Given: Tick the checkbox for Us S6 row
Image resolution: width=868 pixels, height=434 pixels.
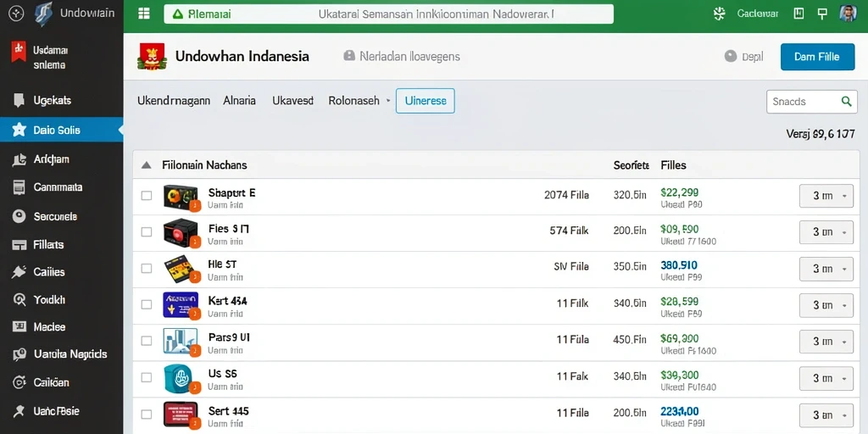Looking at the screenshot, I should (x=146, y=377).
